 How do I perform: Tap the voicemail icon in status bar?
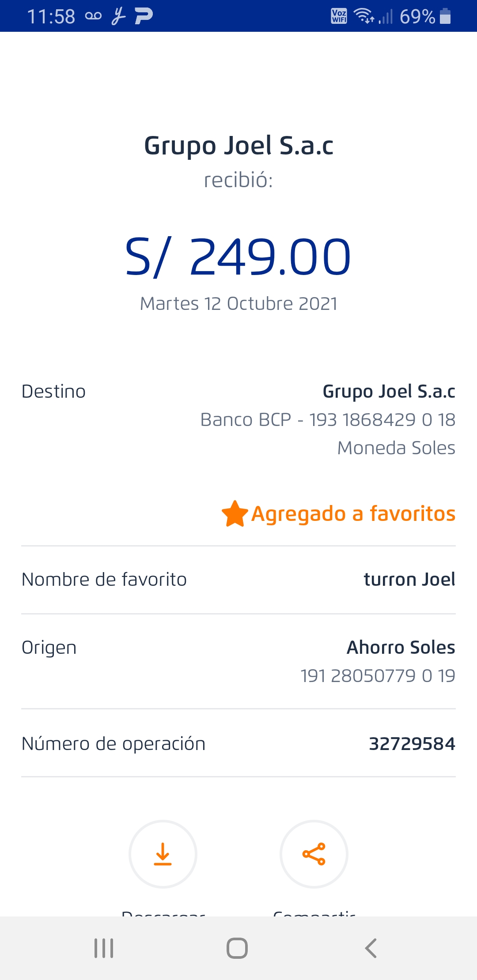93,16
